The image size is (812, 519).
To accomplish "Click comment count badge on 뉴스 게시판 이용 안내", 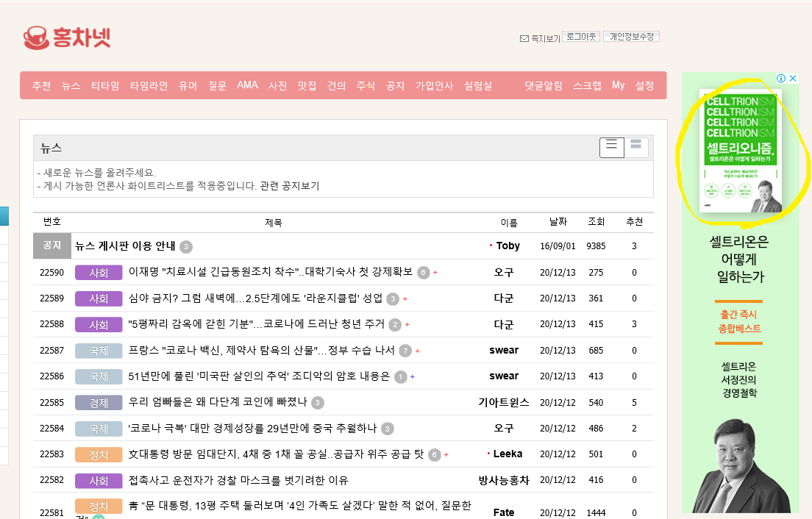I will pyautogui.click(x=186, y=246).
